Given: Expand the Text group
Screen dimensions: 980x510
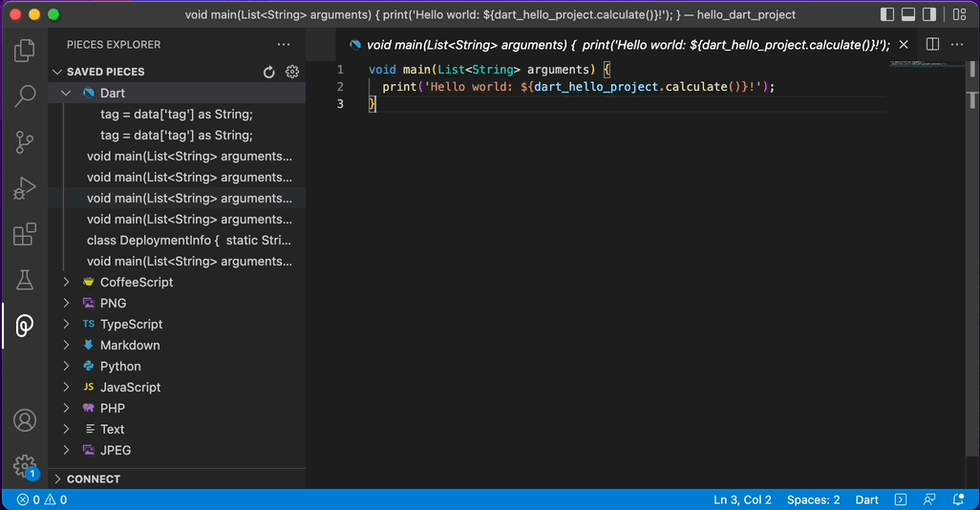Looking at the screenshot, I should 66,430.
